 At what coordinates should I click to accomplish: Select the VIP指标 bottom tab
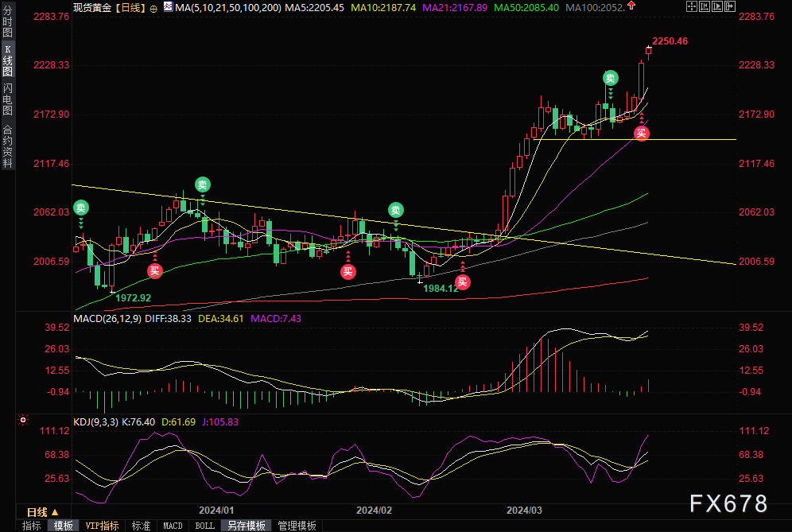click(x=102, y=526)
